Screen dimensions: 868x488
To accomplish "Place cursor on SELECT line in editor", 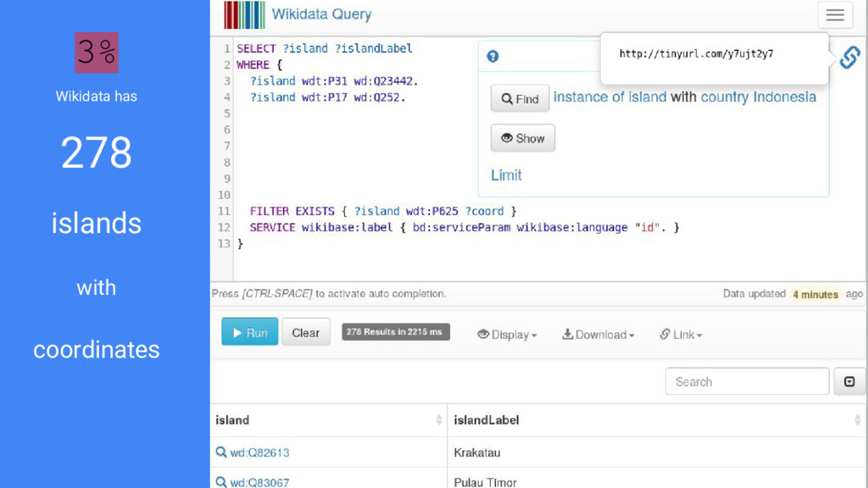I will tap(325, 48).
